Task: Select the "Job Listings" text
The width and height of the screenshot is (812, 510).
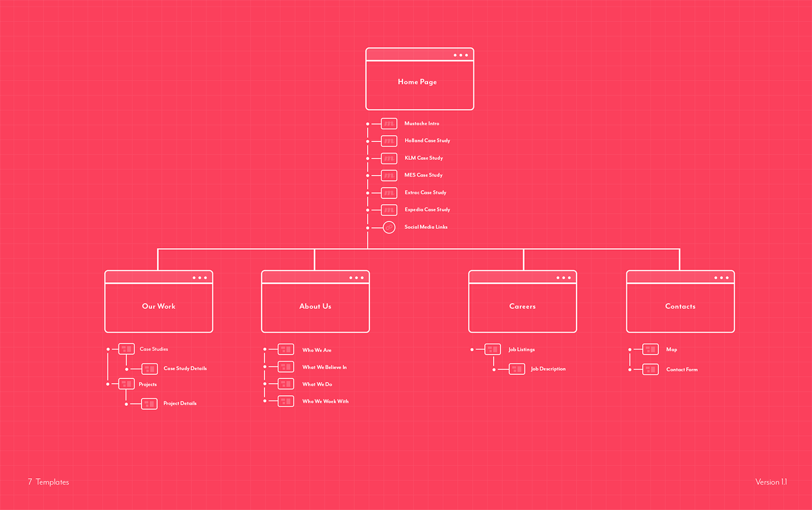Action: tap(522, 349)
